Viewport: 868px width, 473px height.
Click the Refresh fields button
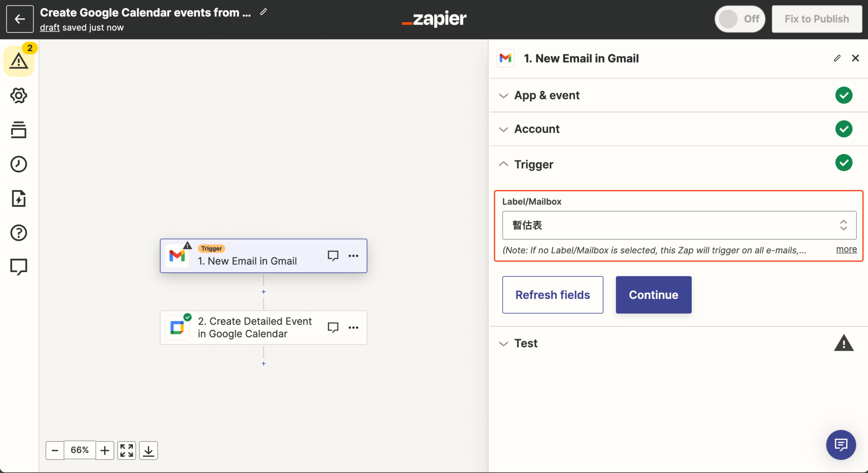(x=552, y=295)
